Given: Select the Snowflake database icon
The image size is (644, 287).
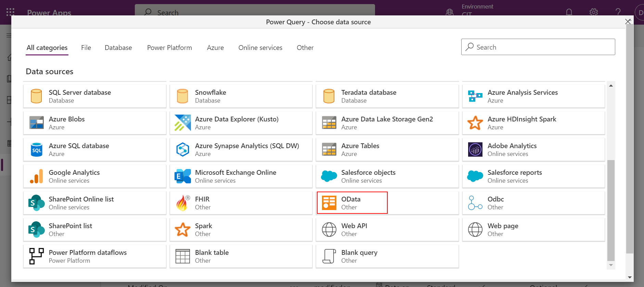Looking at the screenshot, I should [182, 96].
